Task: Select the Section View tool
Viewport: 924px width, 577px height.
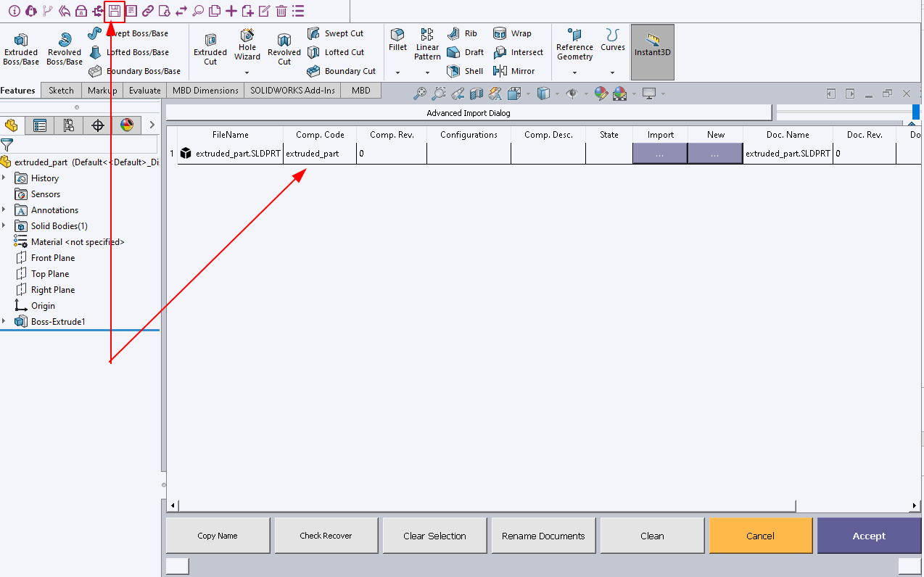Action: tap(475, 93)
